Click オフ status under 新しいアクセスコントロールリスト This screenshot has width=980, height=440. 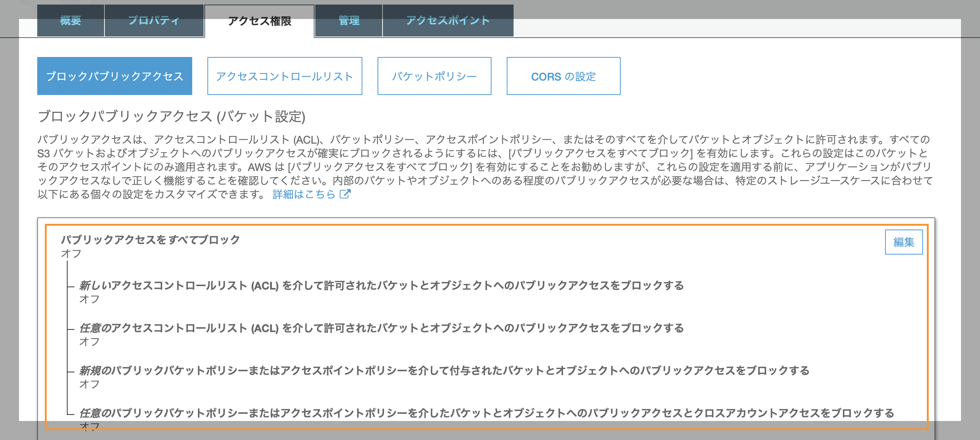(x=89, y=299)
